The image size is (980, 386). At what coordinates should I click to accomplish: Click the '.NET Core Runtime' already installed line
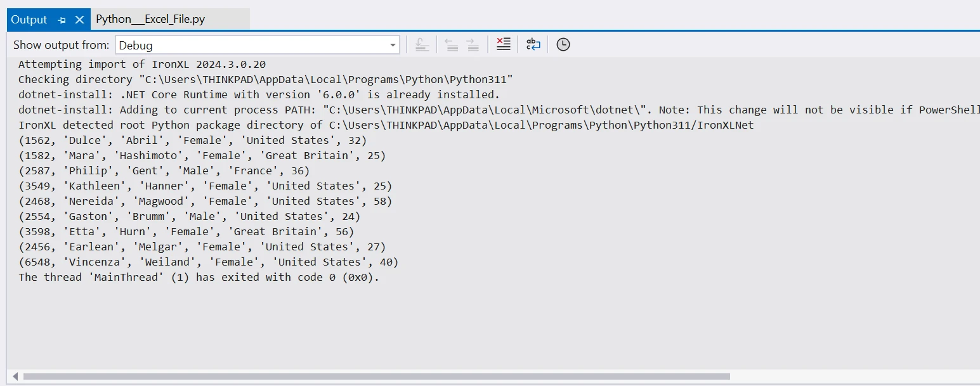point(259,94)
